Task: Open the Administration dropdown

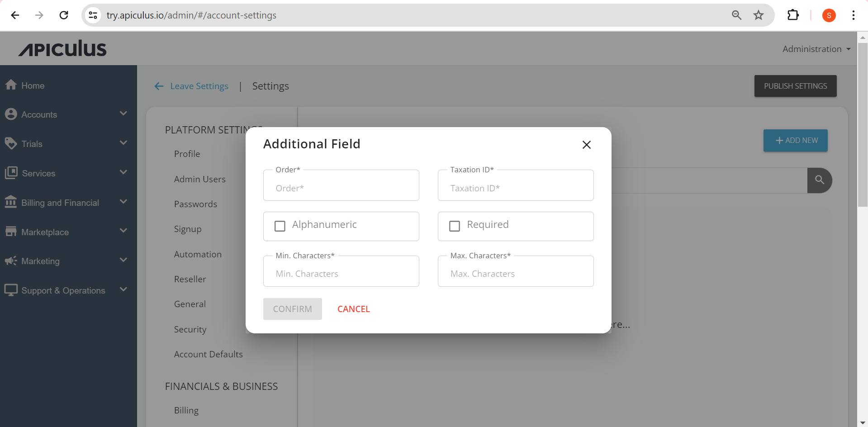Action: pyautogui.click(x=816, y=49)
